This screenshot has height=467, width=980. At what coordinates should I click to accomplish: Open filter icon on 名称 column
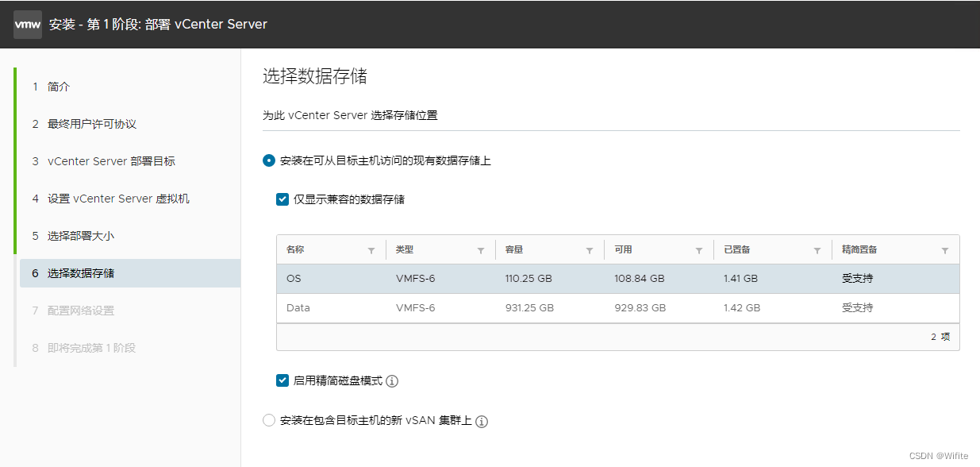pyautogui.click(x=371, y=250)
